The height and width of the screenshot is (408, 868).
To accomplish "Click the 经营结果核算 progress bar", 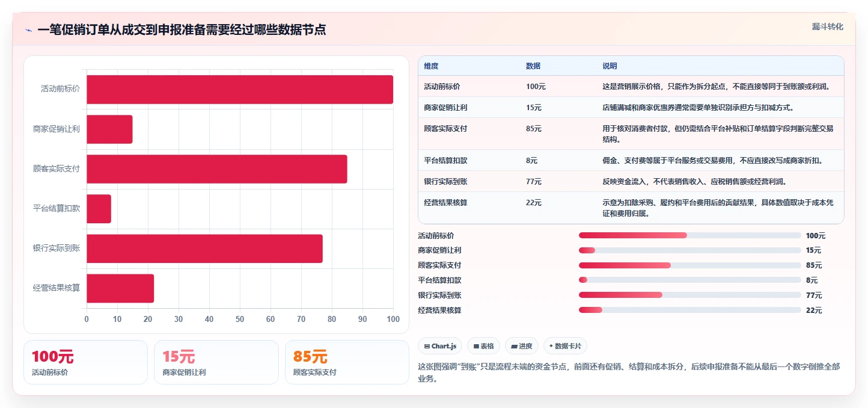I will [690, 310].
